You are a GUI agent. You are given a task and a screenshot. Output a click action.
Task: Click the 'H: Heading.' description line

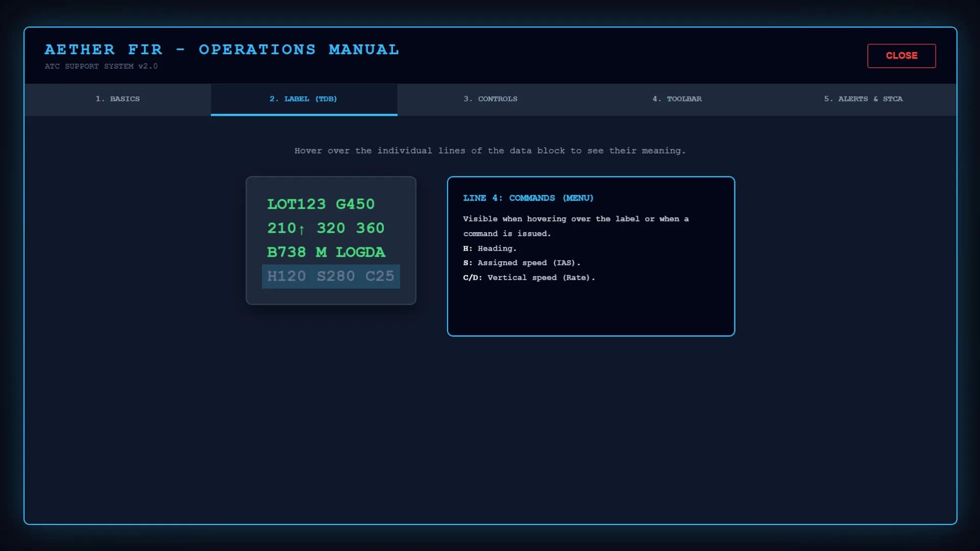tap(490, 248)
